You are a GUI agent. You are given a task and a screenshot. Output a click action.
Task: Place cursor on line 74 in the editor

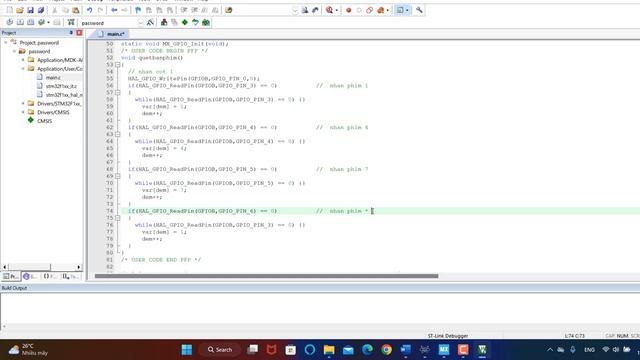(380, 211)
